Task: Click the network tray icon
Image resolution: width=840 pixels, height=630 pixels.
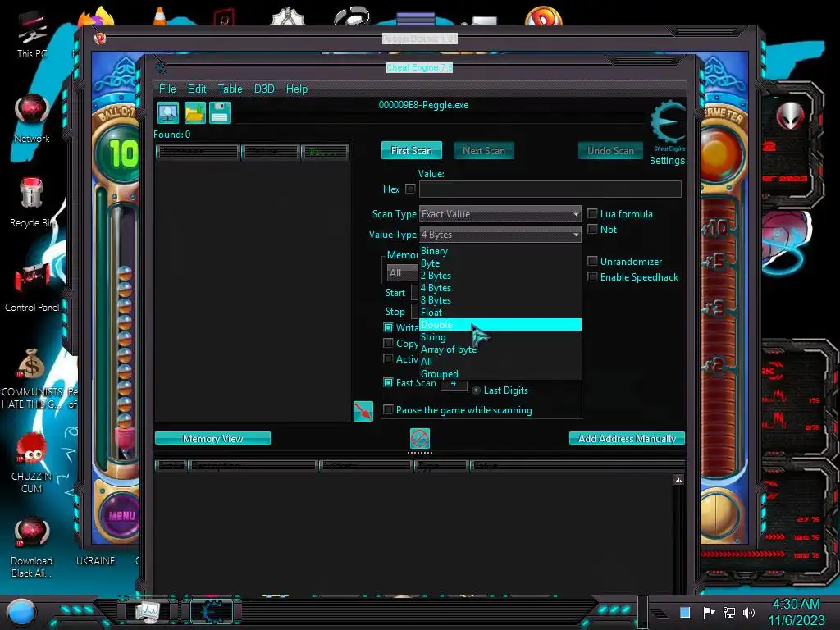Action: pyautogui.click(x=729, y=612)
